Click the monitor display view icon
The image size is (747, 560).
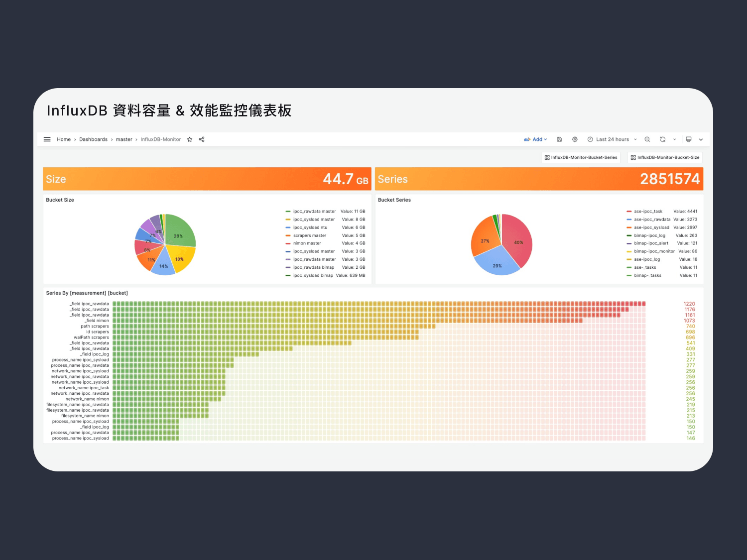click(x=689, y=139)
